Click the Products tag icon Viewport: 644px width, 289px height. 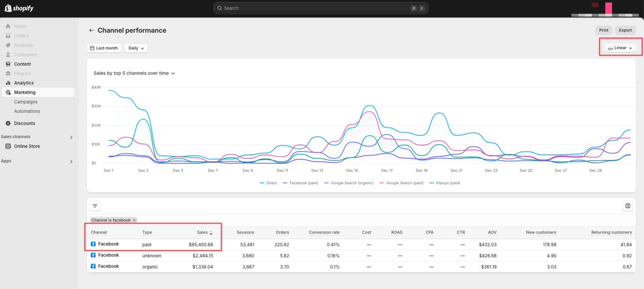8,45
